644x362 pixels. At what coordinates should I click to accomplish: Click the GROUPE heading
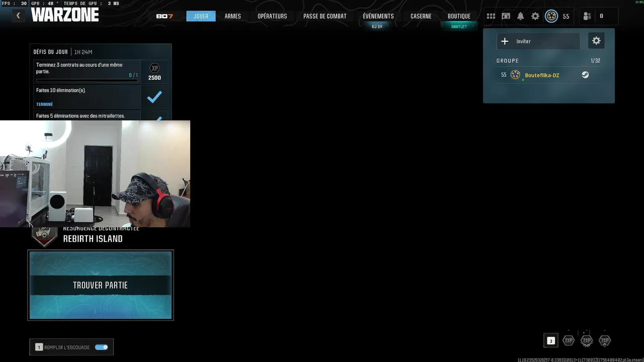(x=507, y=61)
